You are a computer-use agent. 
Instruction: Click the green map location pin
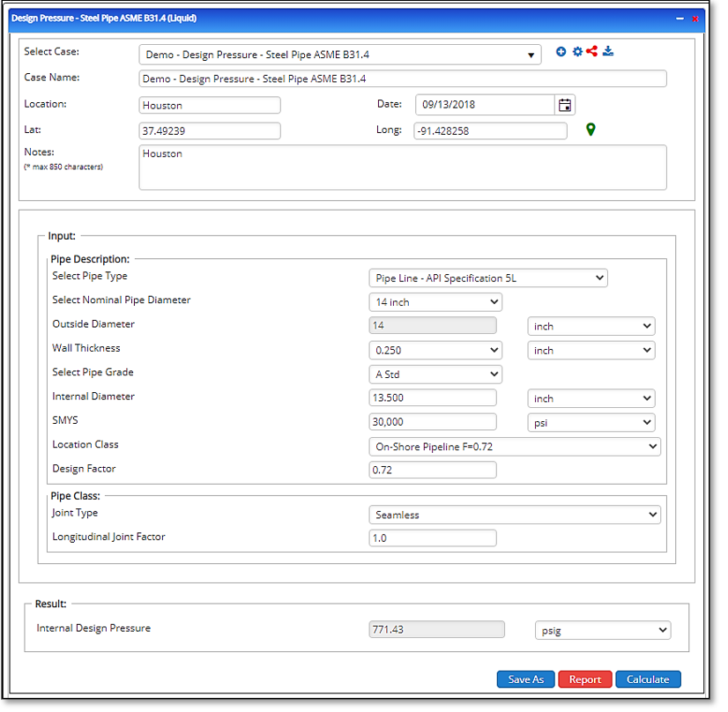[591, 130]
